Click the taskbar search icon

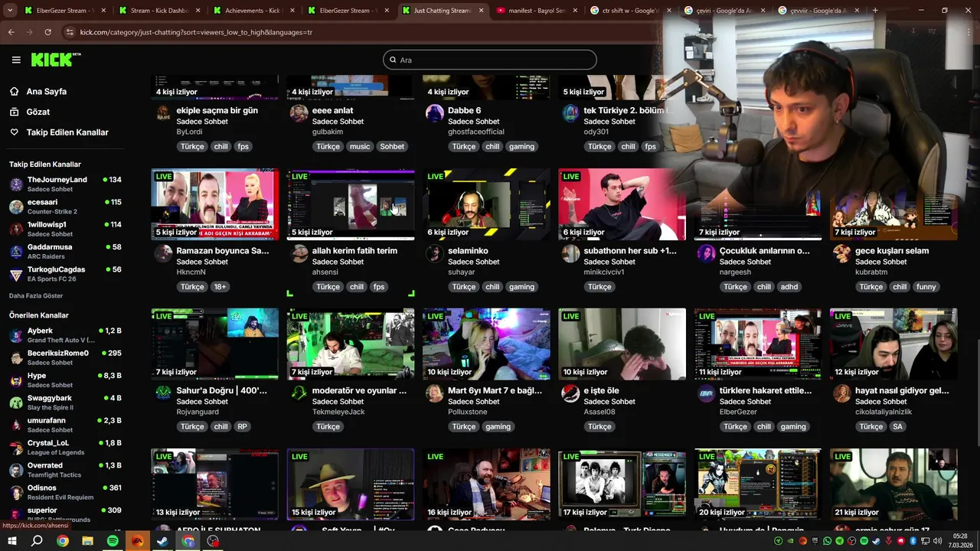(37, 541)
